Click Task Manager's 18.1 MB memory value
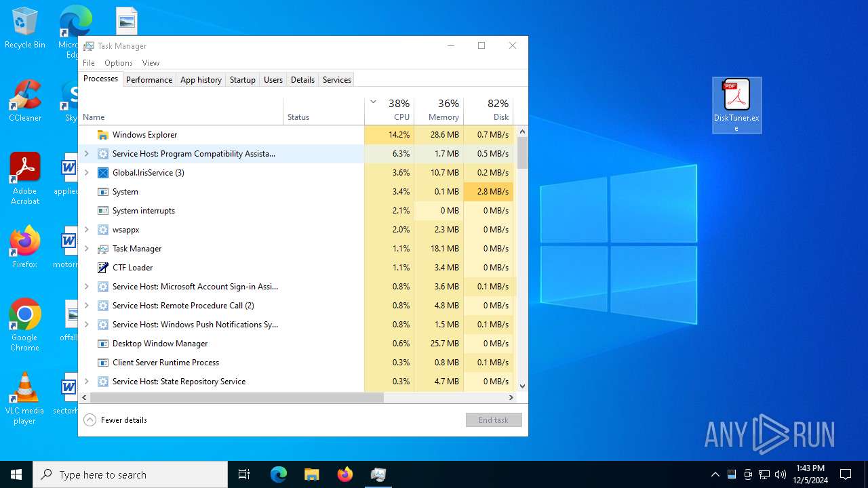 [439, 249]
